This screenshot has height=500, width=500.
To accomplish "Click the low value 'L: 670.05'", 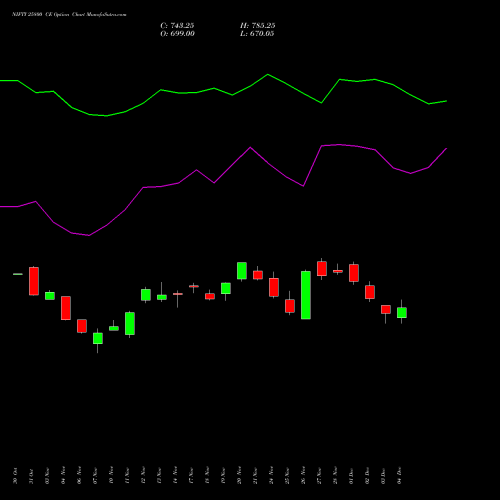I will click(x=257, y=34).
